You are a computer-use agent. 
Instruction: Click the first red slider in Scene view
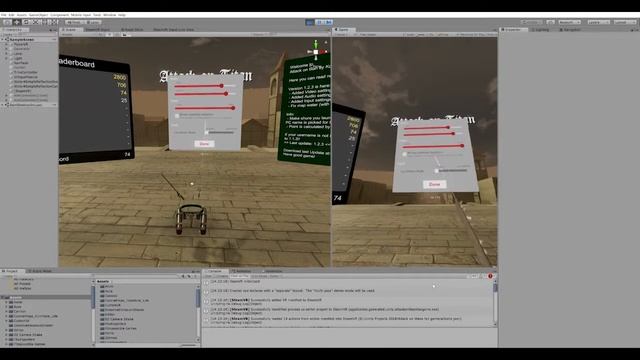point(204,86)
